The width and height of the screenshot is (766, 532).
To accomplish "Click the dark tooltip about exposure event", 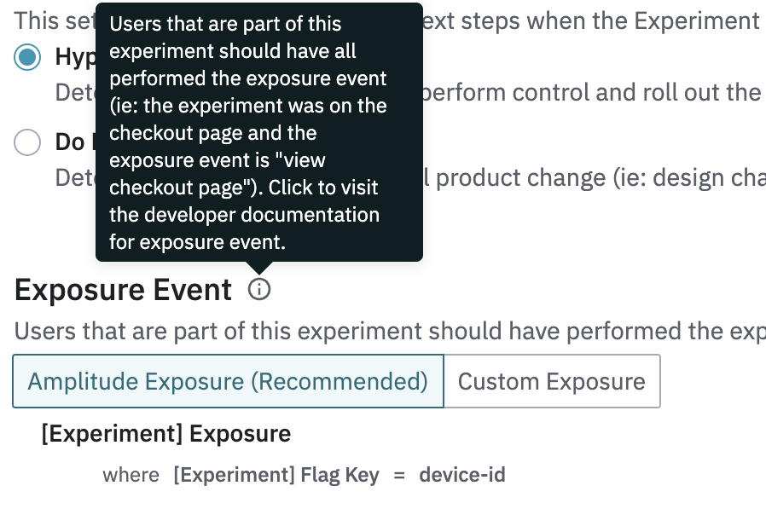I will [259, 132].
